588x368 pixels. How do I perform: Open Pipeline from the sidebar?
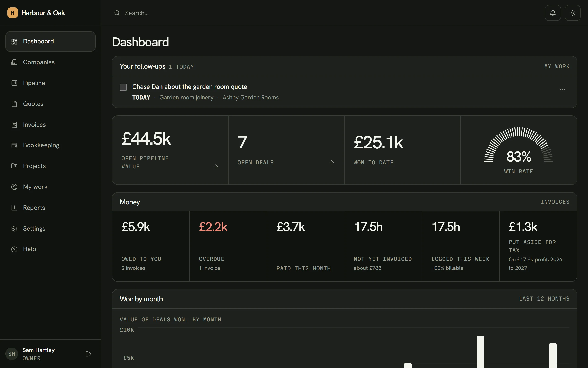(50, 83)
